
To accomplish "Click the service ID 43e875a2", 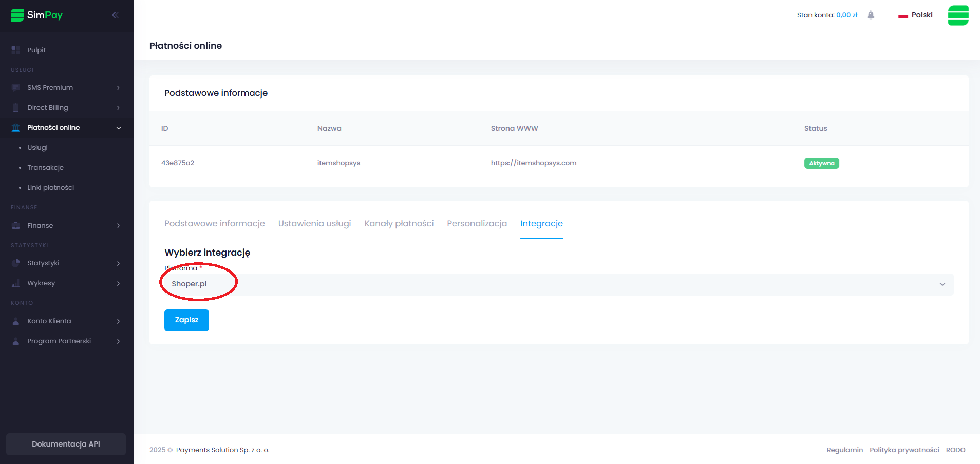I will (x=178, y=163).
